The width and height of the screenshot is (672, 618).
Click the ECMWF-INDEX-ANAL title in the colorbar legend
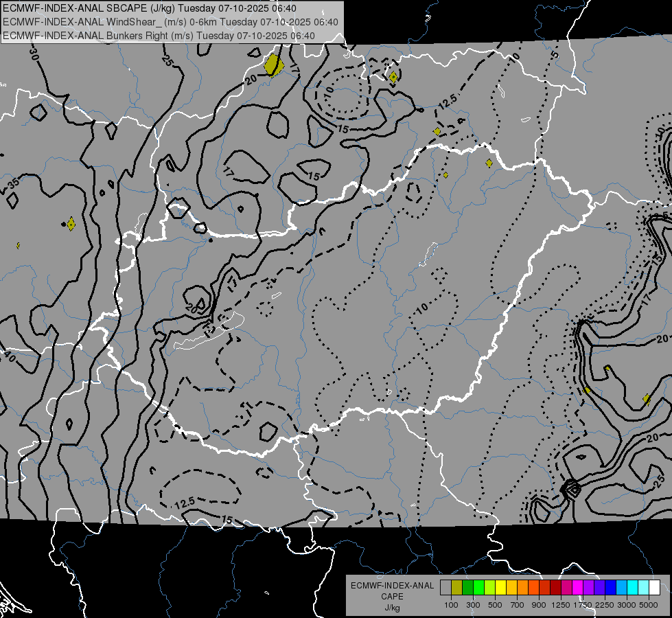click(x=393, y=586)
